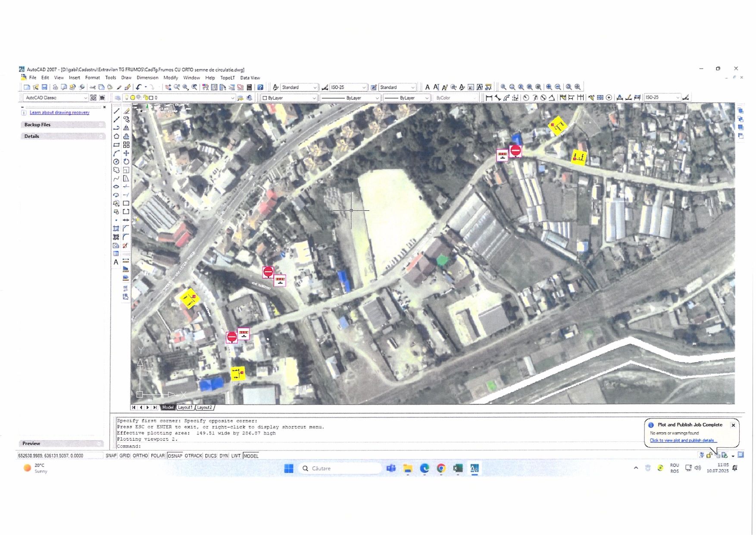This screenshot has height=535, width=756.
Task: Toggle OSNAP in status bar
Action: pos(175,456)
